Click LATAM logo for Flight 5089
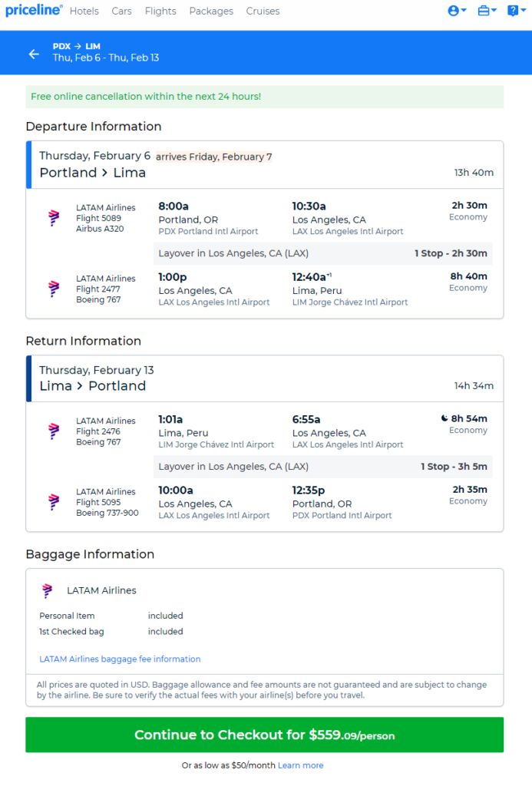The height and width of the screenshot is (786, 532). 54,218
